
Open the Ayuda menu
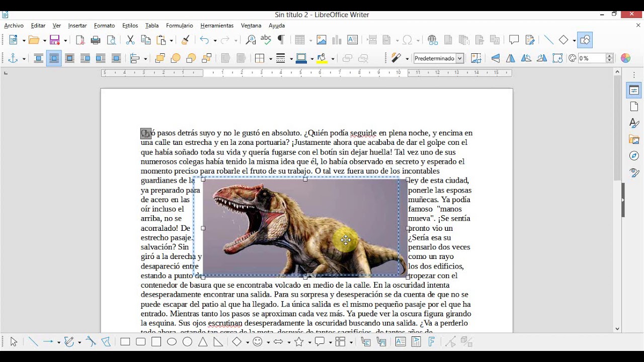tap(277, 26)
